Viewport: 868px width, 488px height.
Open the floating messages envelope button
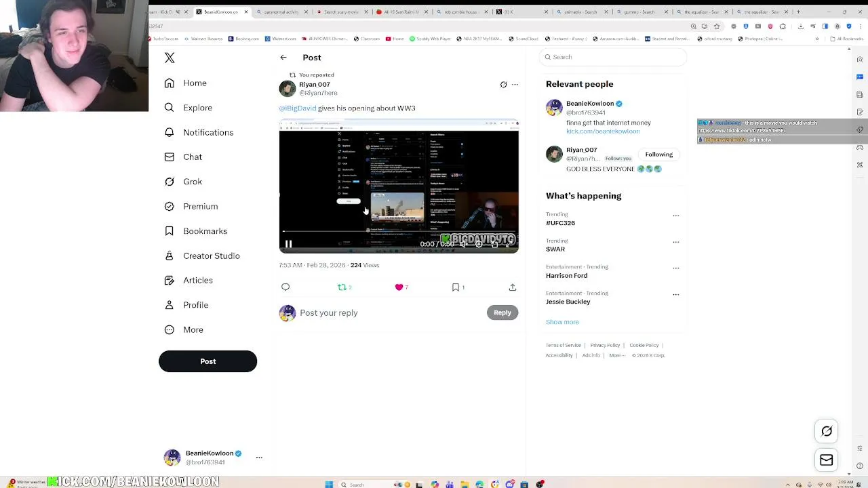pos(827,460)
